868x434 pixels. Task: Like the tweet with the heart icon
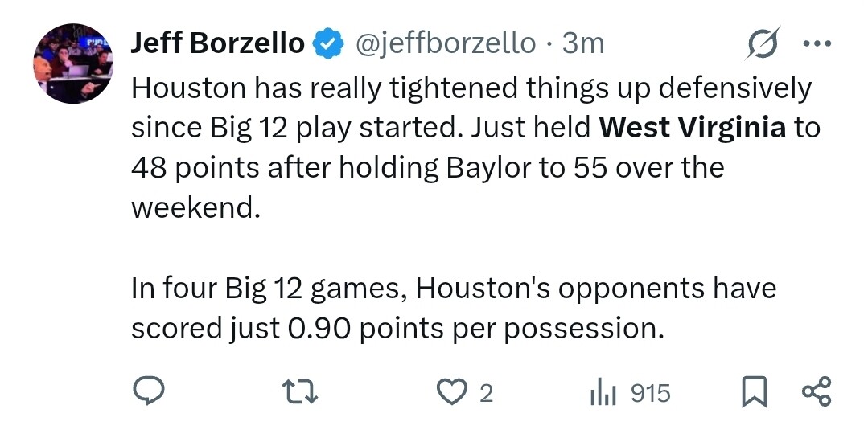point(451,392)
